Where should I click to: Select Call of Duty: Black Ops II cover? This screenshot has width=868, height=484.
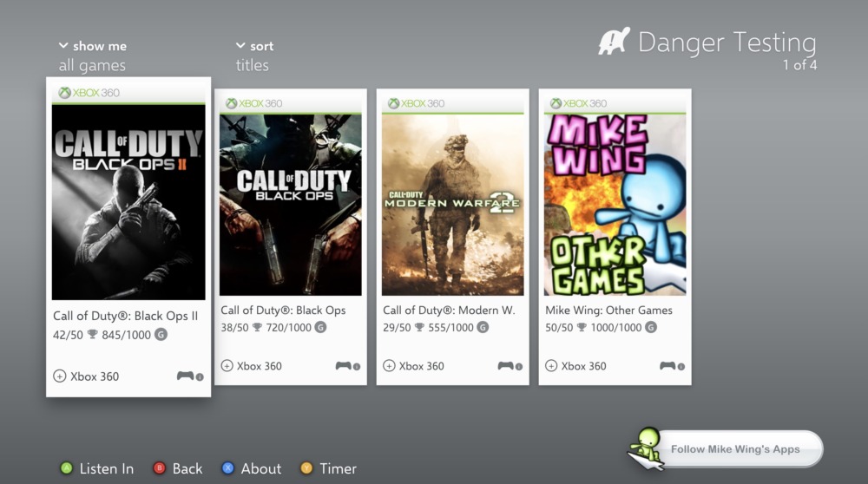tap(128, 202)
